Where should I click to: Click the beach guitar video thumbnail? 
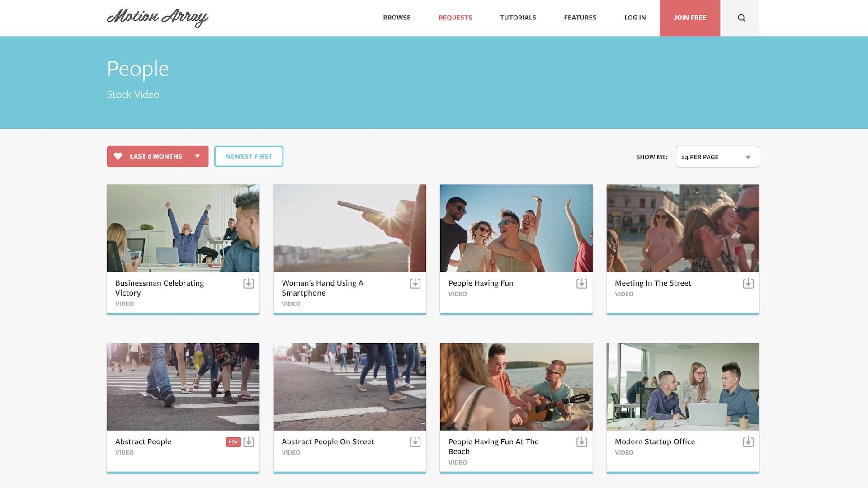[x=516, y=387]
